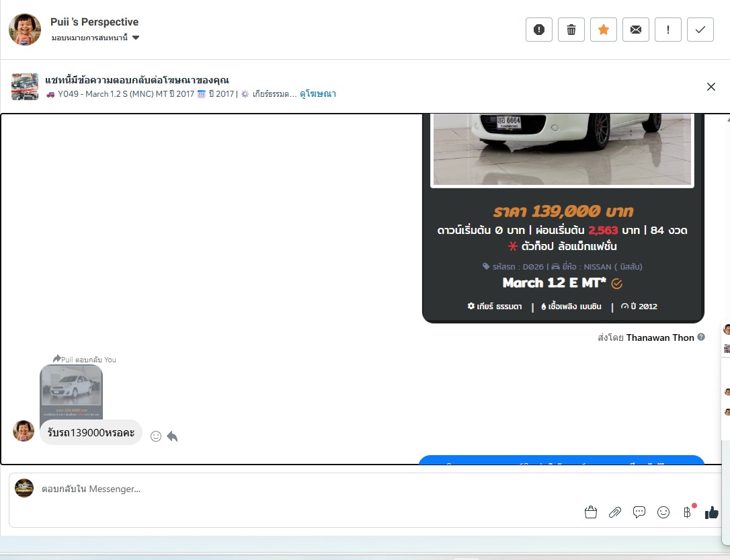Click page avatar in reply composer
Image resolution: width=730 pixels, height=560 pixels.
pos(24,488)
